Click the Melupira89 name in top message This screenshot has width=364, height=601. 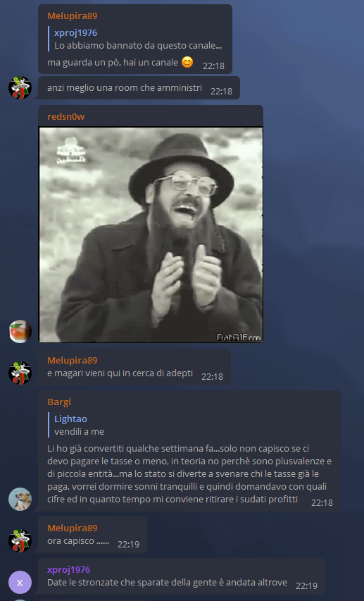click(x=72, y=16)
